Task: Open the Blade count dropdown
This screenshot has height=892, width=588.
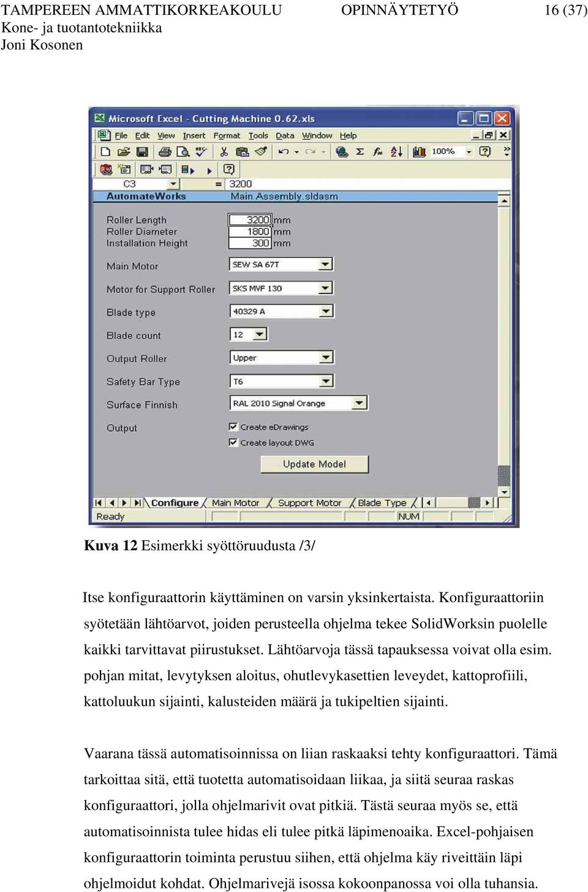Action: pos(260,334)
